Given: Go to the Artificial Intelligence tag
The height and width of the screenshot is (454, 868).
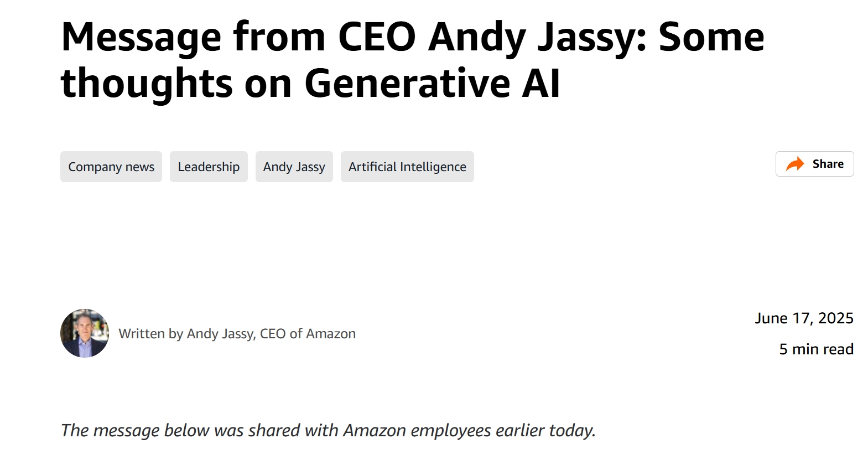Looking at the screenshot, I should point(407,167).
